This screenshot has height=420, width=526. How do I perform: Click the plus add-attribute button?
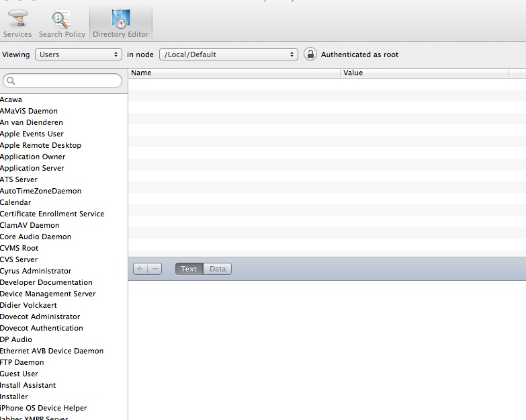[x=140, y=269]
